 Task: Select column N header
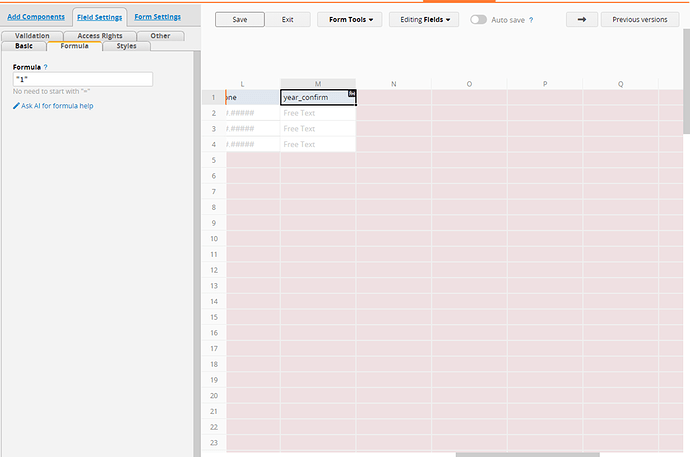[x=393, y=84]
